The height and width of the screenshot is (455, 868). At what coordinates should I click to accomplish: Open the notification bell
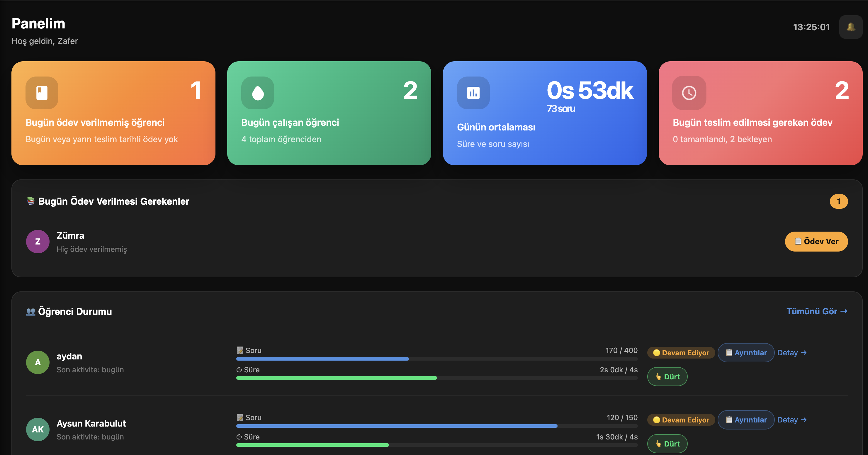(x=850, y=27)
